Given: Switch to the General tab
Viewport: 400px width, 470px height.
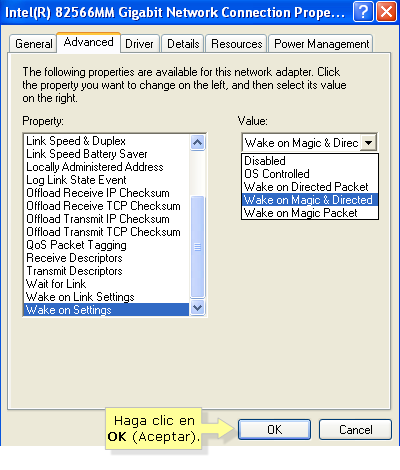Looking at the screenshot, I should tap(33, 44).
